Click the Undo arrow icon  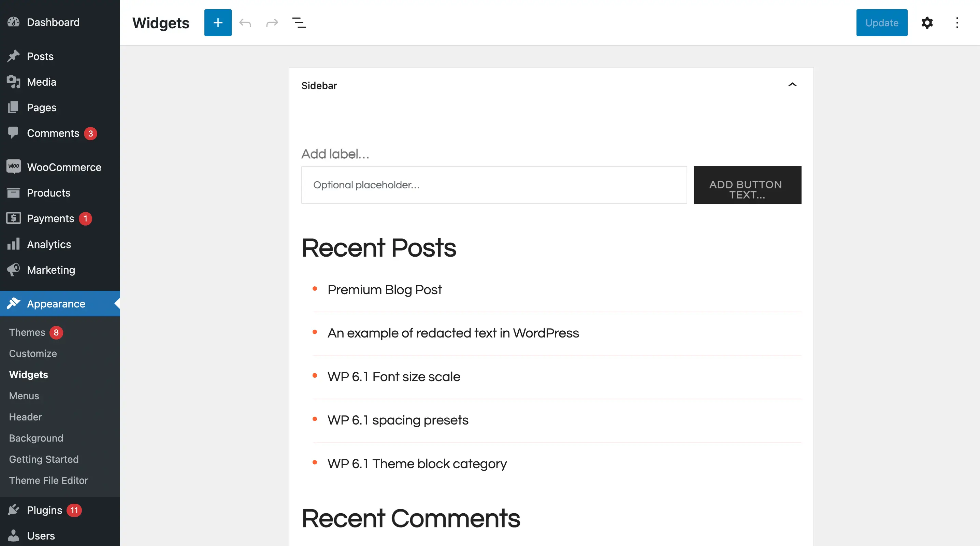click(x=245, y=22)
